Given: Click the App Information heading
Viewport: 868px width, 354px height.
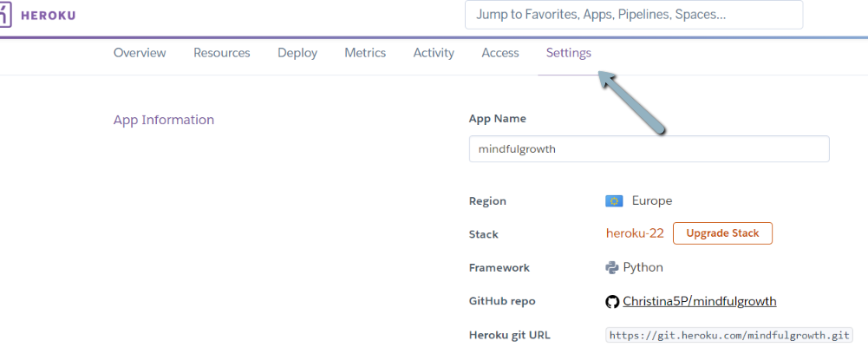Looking at the screenshot, I should click(x=164, y=120).
